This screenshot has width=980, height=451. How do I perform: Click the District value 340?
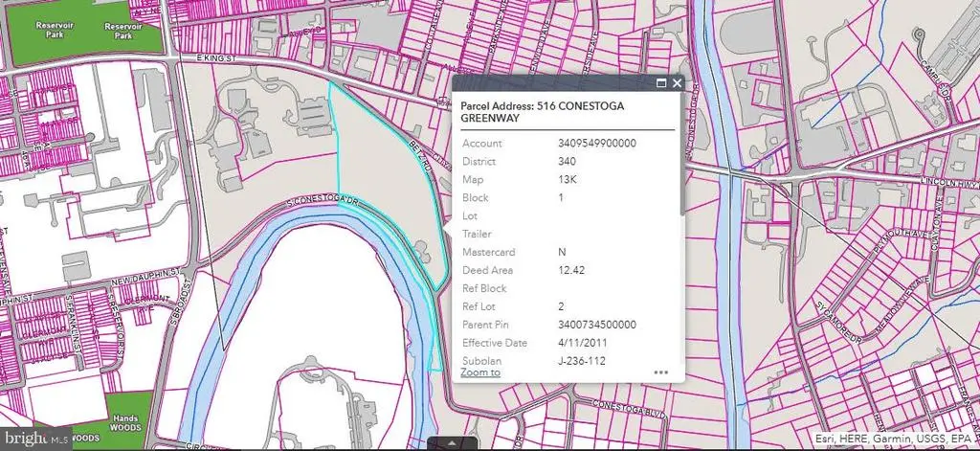point(567,162)
